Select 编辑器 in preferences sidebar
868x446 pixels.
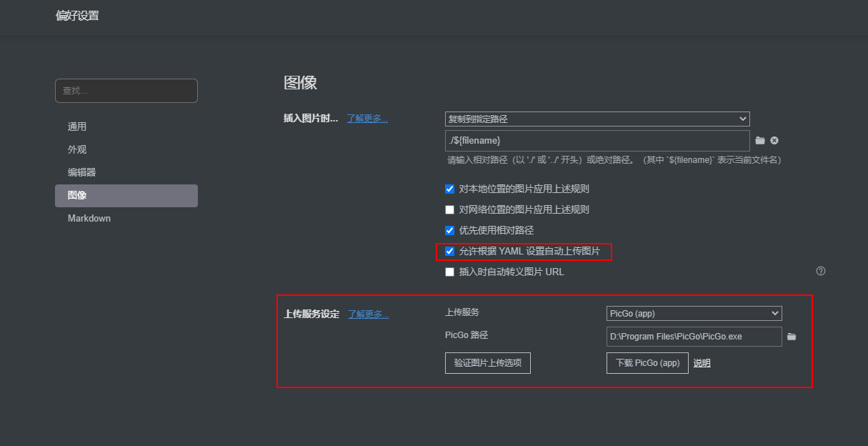click(126, 172)
